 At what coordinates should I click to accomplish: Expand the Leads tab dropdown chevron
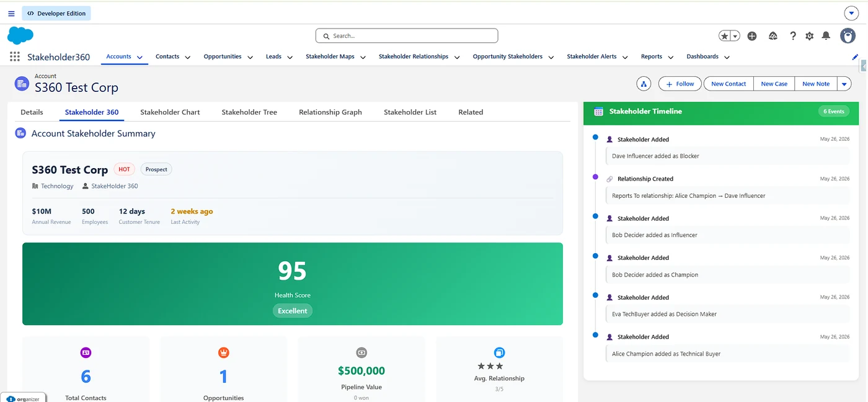290,57
